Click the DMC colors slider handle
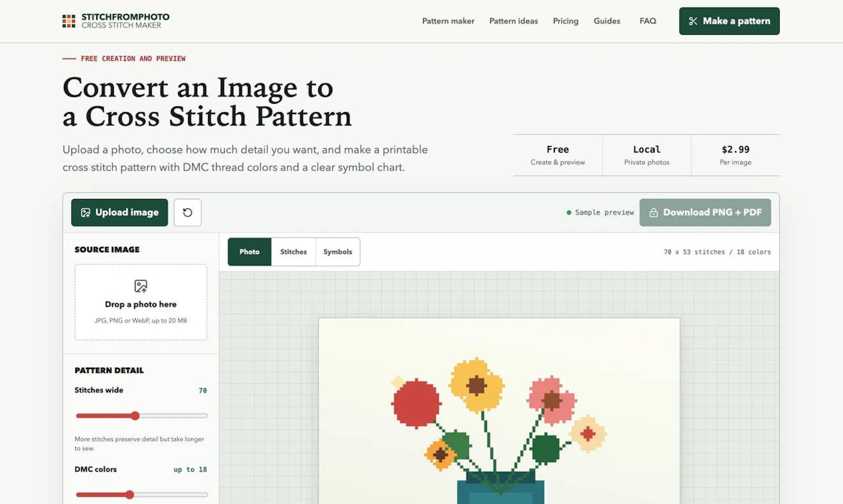The width and height of the screenshot is (843, 504). click(130, 495)
